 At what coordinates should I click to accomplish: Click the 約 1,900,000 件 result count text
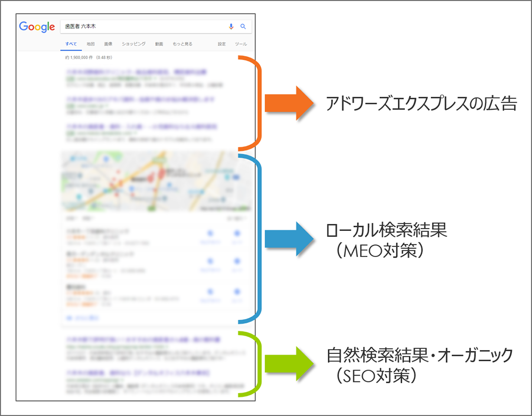click(88, 57)
